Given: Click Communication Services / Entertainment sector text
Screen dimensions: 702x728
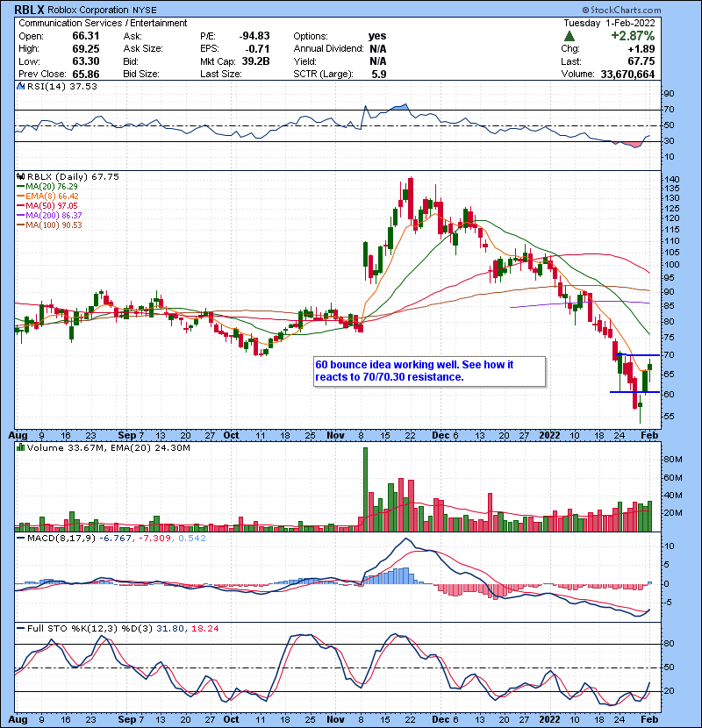Looking at the screenshot, I should [x=103, y=23].
